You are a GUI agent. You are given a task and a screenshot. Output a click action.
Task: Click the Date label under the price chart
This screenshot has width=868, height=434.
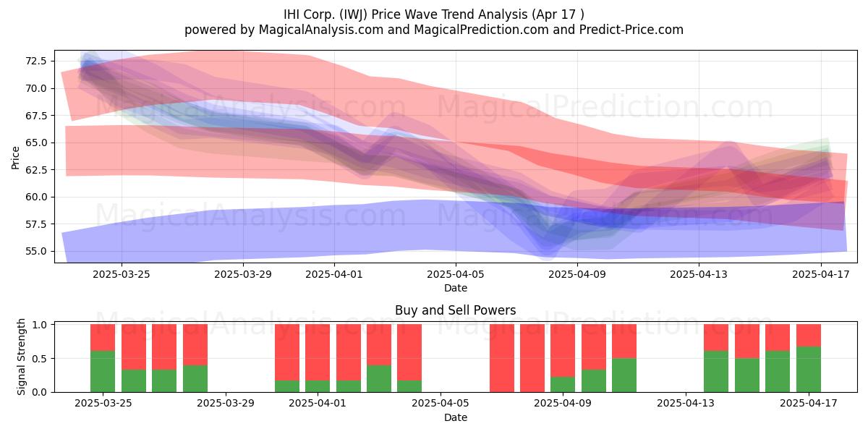(x=455, y=288)
